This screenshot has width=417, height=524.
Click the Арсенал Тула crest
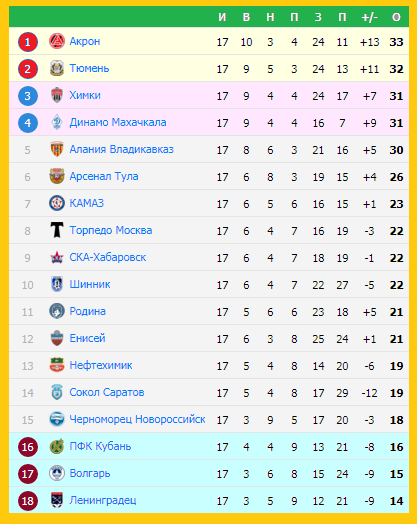[57, 176]
